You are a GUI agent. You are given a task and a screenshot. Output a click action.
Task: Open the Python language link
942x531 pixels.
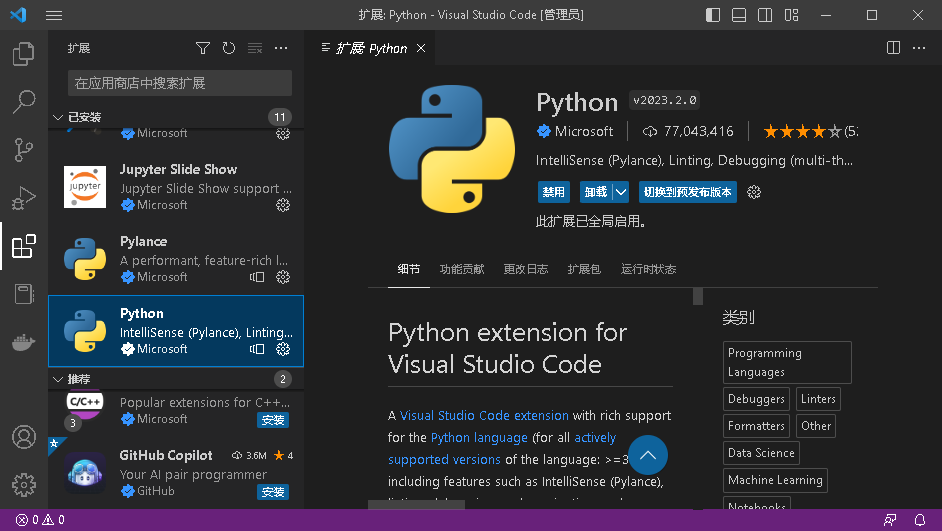(479, 437)
